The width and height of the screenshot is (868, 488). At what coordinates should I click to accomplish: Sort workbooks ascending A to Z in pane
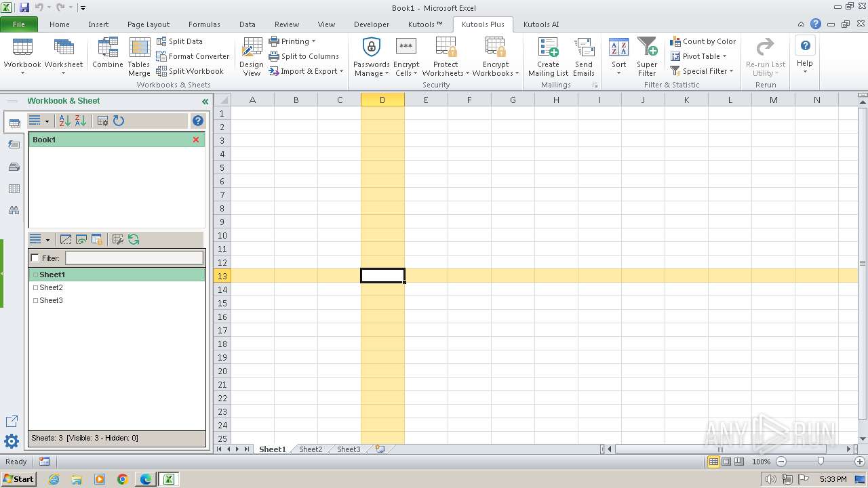pos(65,121)
